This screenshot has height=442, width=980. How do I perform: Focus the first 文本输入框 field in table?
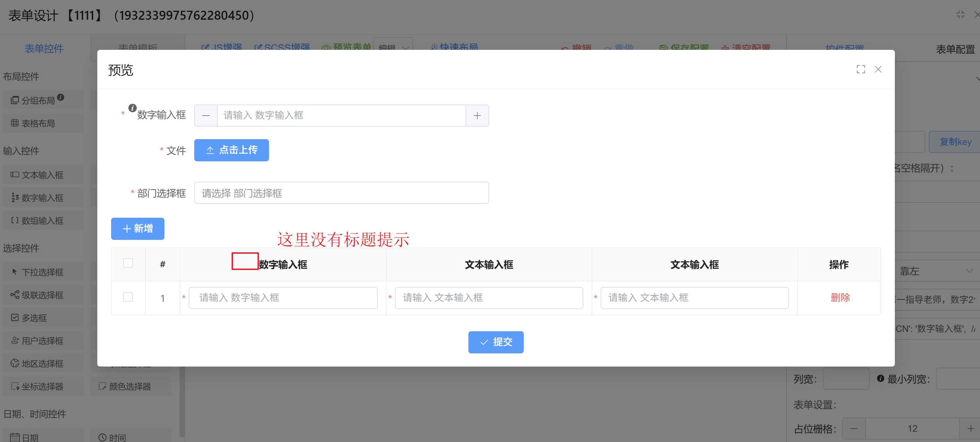489,298
